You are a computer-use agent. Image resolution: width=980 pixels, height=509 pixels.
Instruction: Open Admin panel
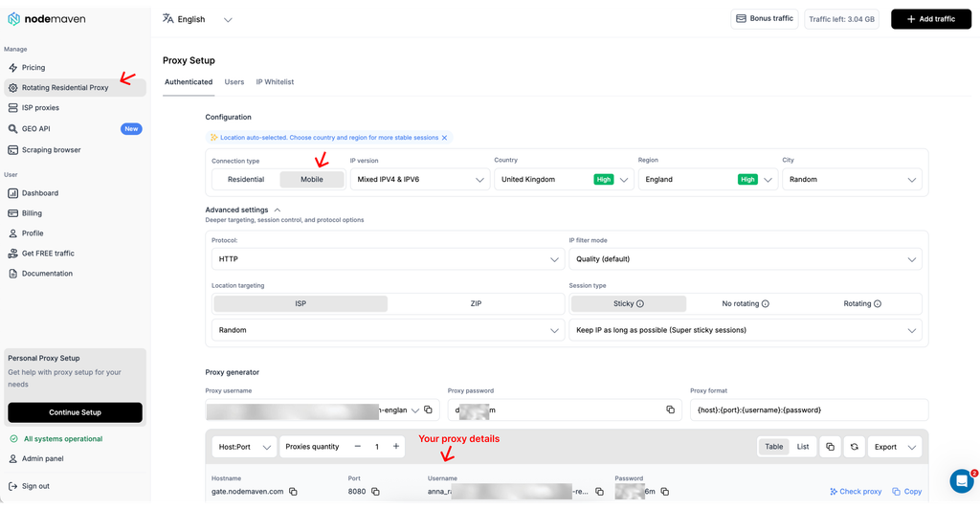tap(42, 458)
